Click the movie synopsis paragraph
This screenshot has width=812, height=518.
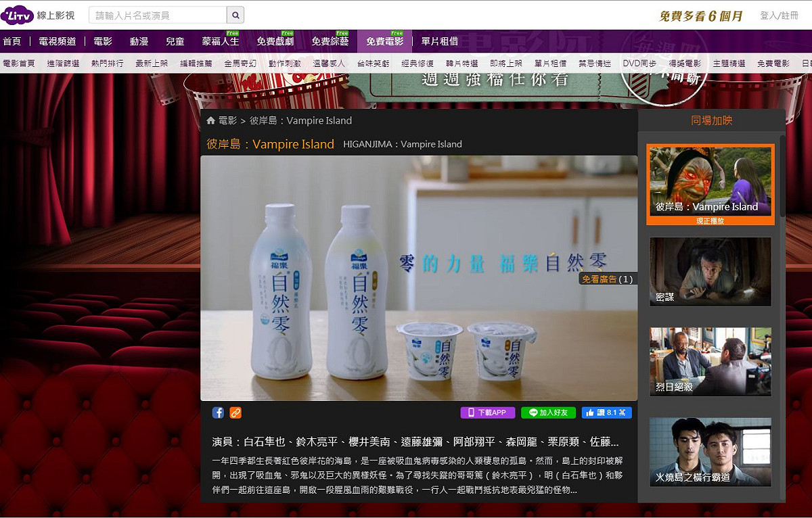coord(418,475)
